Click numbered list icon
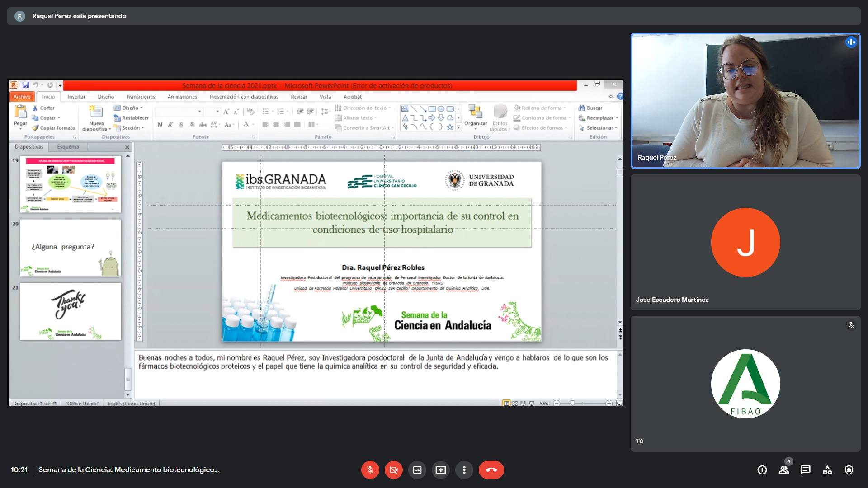 coord(281,112)
